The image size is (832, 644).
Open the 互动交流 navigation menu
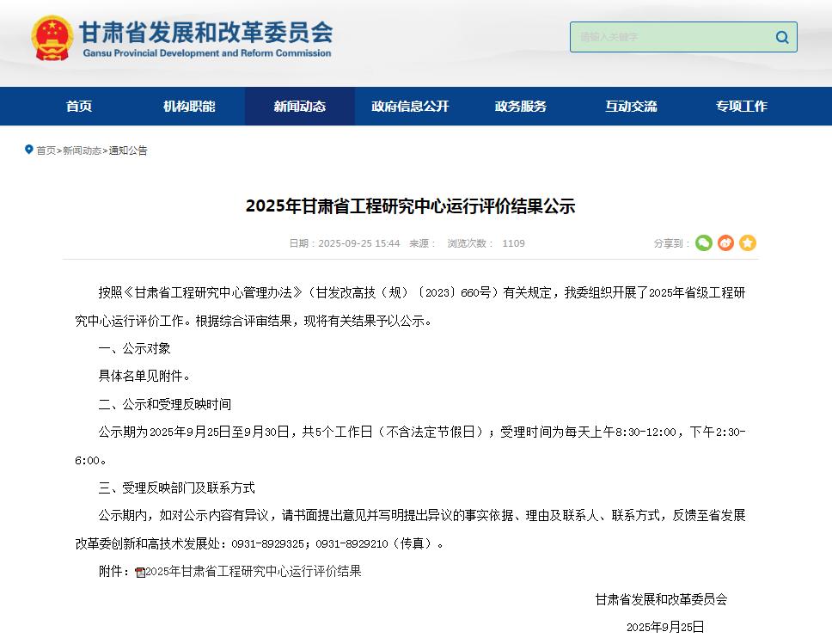click(630, 106)
